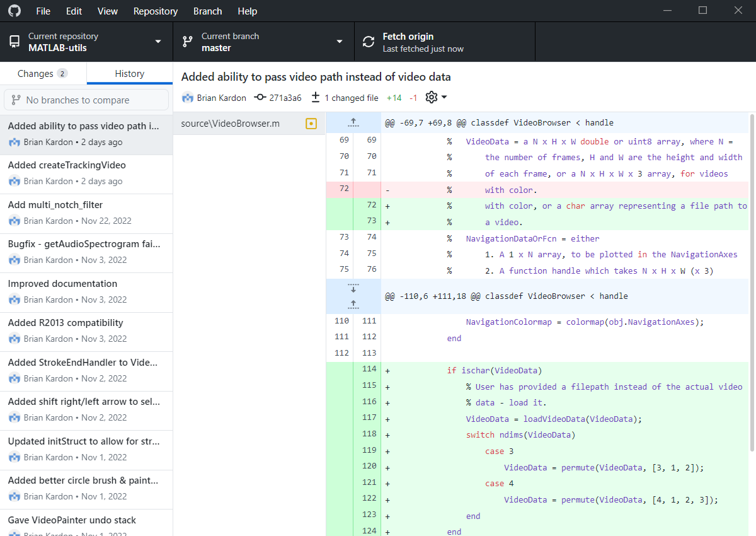Click the @@ -110,6 +111,18 hunk header text

(507, 296)
